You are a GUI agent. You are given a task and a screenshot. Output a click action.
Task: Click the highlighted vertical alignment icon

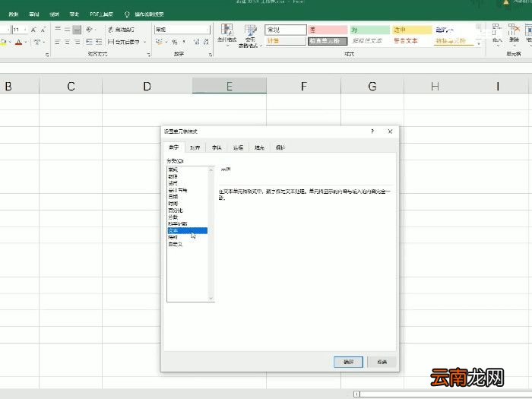point(77,30)
